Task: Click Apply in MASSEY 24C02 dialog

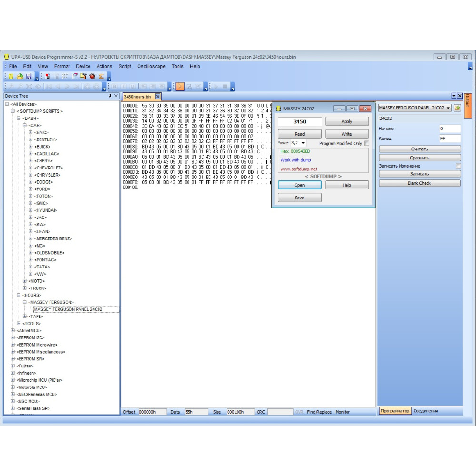Action: point(347,121)
